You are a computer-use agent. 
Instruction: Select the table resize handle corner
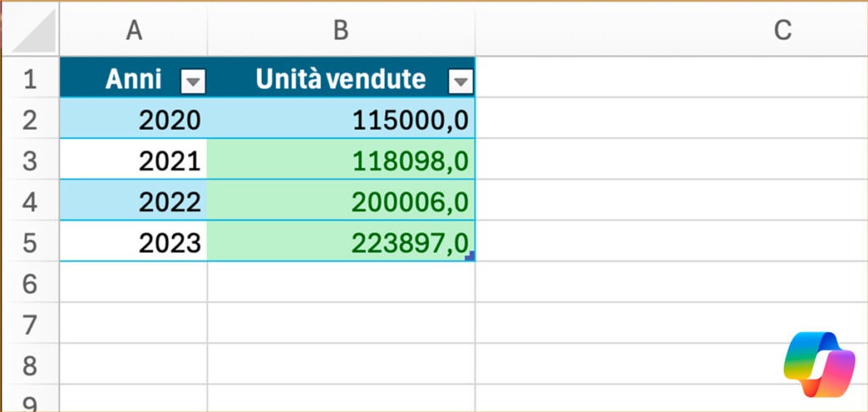470,256
